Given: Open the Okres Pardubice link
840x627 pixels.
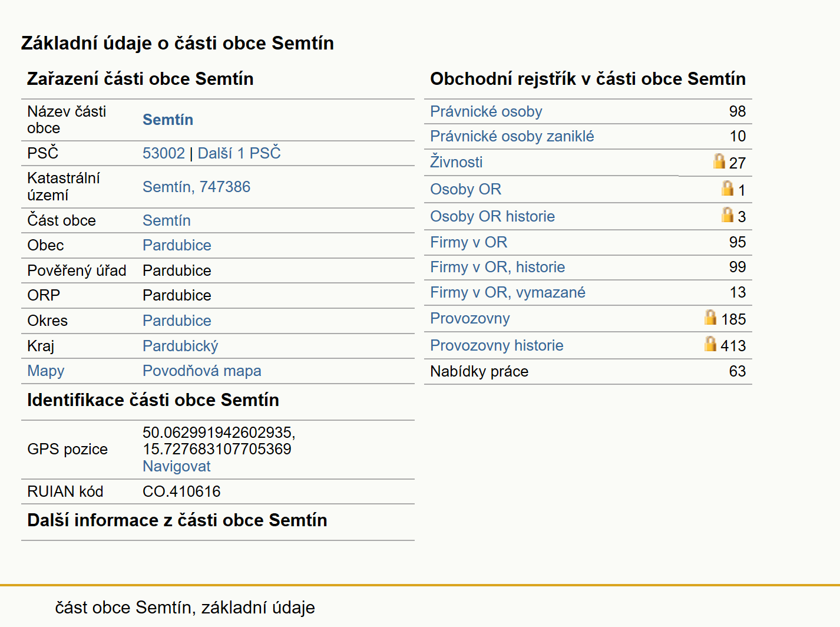Looking at the screenshot, I should (x=177, y=321).
